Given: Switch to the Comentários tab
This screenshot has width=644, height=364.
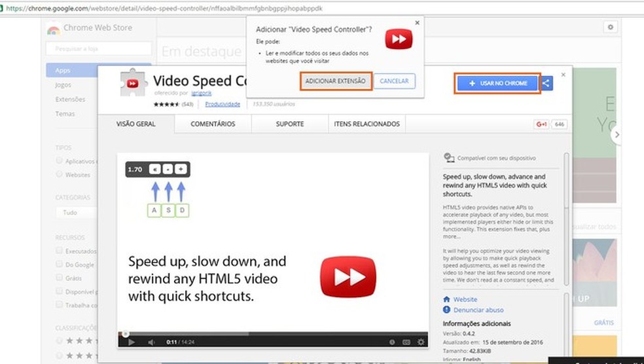Looking at the screenshot, I should pos(213,124).
